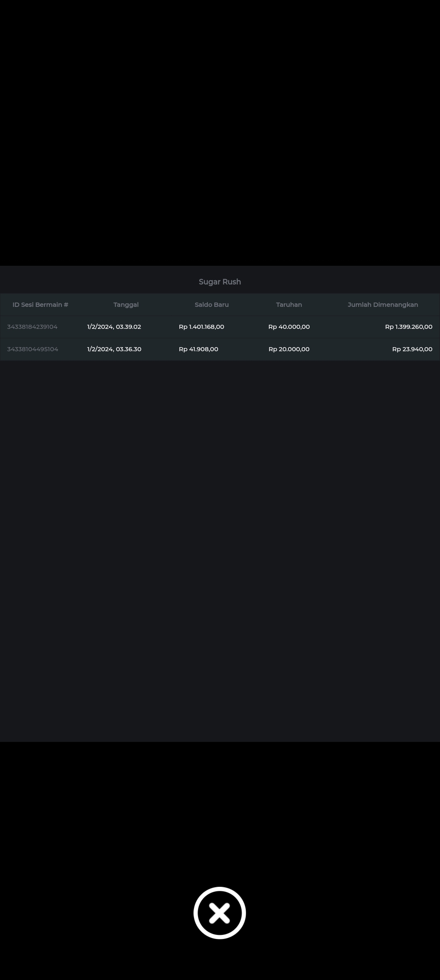Screen dimensions: 440x980
Task: Select the Rp 40.000,00 bet amount
Action: coord(289,327)
